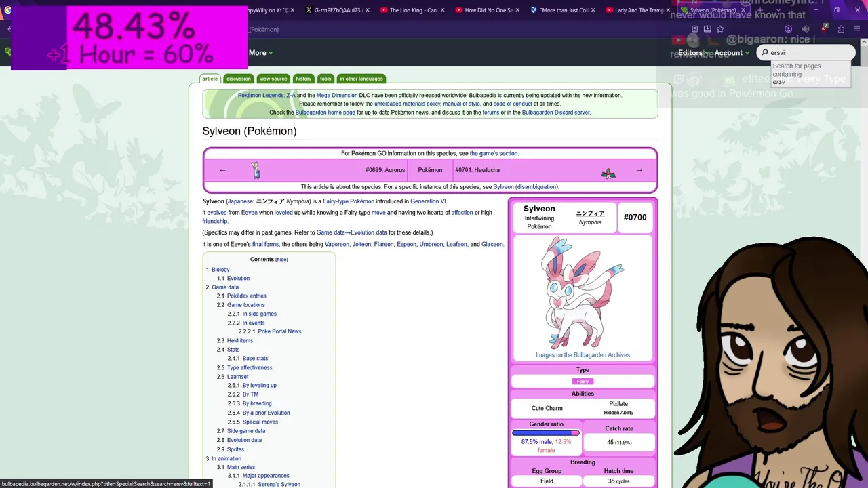Close the G-rmPFZbQAAui73 tab

click(x=367, y=10)
